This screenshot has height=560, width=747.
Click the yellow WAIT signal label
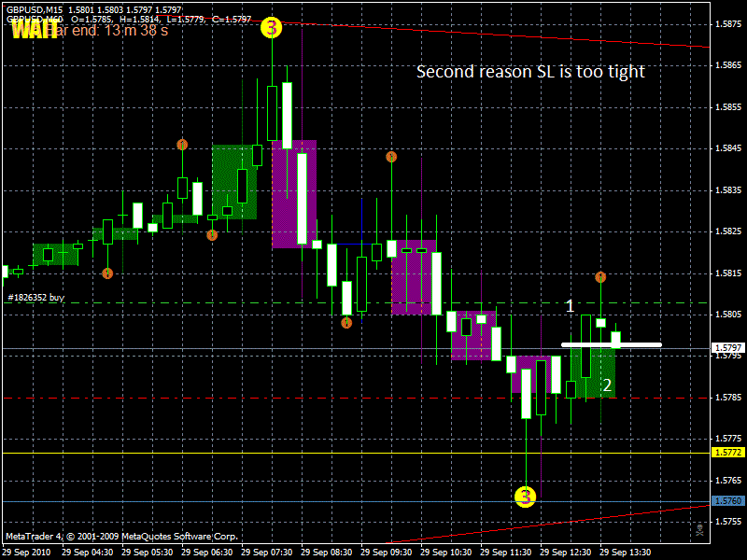tap(34, 31)
